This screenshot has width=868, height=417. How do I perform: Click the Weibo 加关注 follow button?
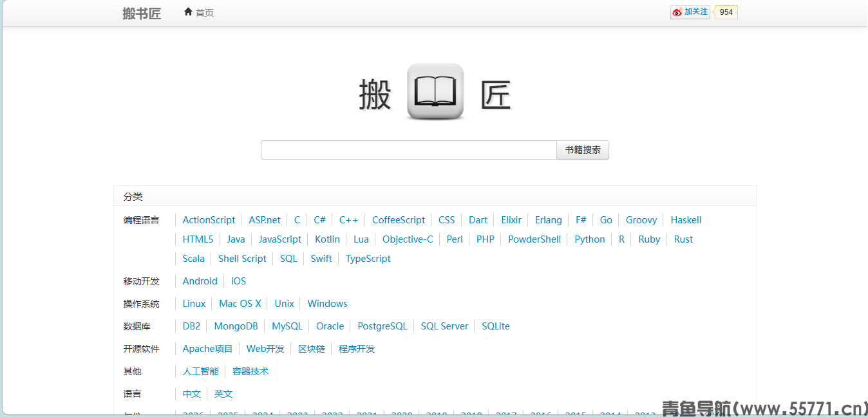pos(690,12)
